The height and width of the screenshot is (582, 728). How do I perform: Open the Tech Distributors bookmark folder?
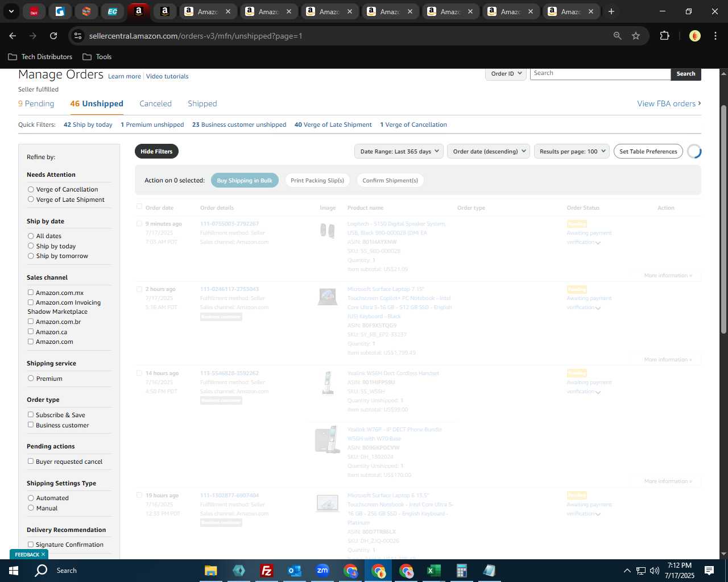pos(40,57)
